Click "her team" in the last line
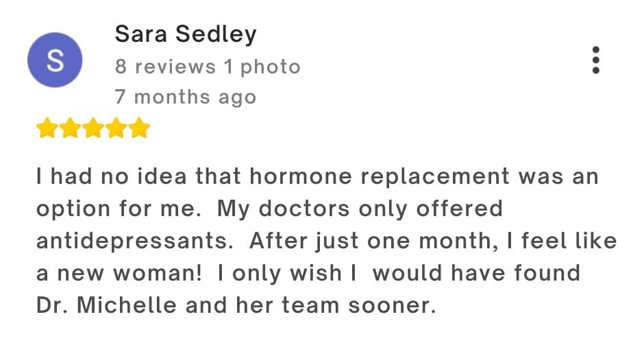Image resolution: width=644 pixels, height=343 pixels. 288,305
